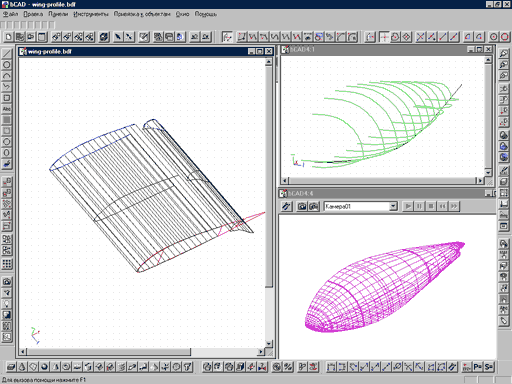Viewport: 512px width, 384px height.
Task: Click the camera icon in left toolbar
Action: 7,282
